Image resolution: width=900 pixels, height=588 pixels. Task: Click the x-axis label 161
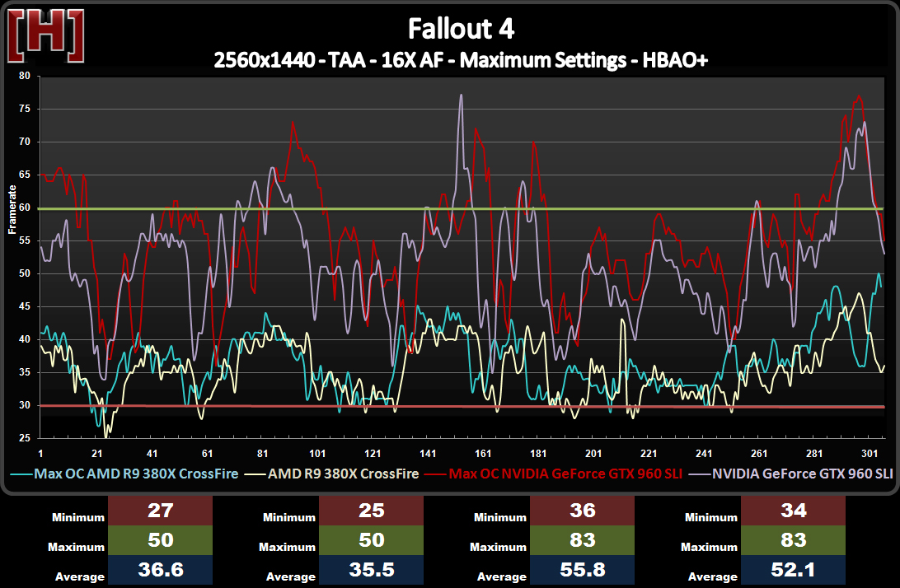point(483,454)
